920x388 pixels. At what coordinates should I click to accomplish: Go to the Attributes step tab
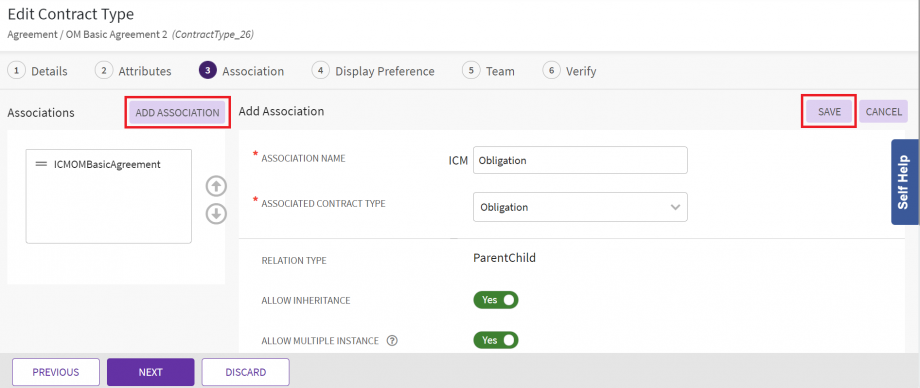point(133,71)
